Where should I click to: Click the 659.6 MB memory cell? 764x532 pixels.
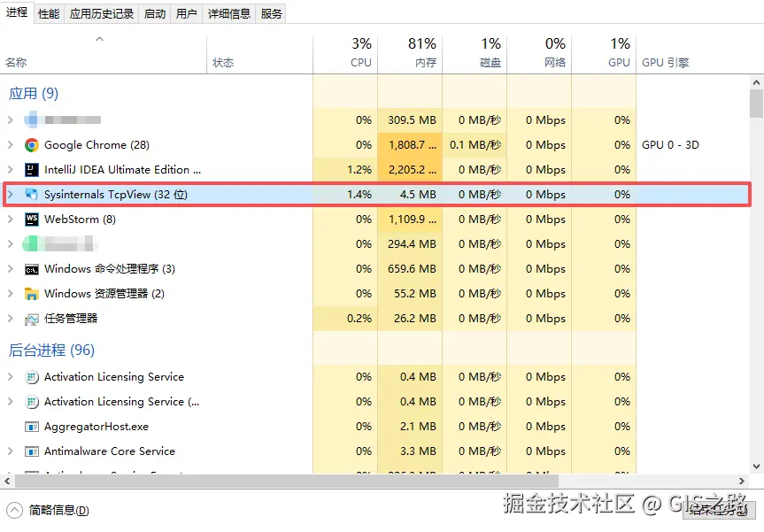(x=410, y=269)
